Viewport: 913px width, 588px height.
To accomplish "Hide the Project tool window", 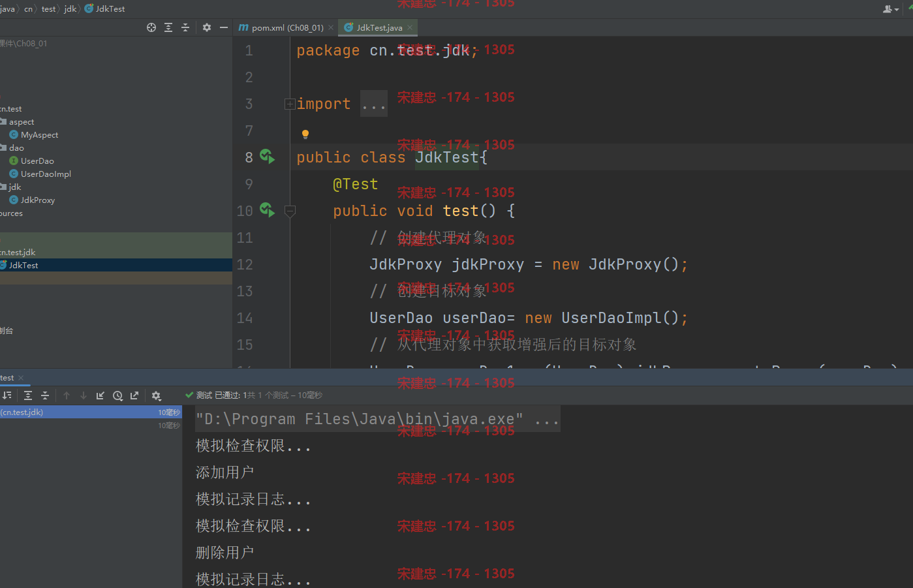I will point(224,27).
